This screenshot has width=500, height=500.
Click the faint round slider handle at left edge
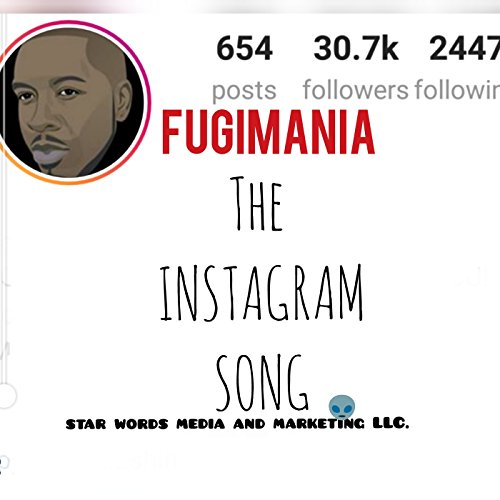[7, 396]
